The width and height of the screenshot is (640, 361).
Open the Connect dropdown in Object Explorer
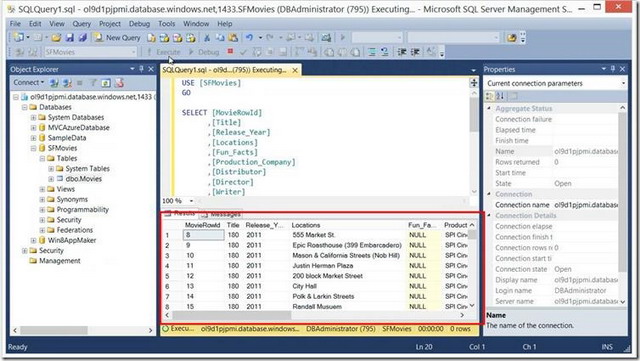28,82
